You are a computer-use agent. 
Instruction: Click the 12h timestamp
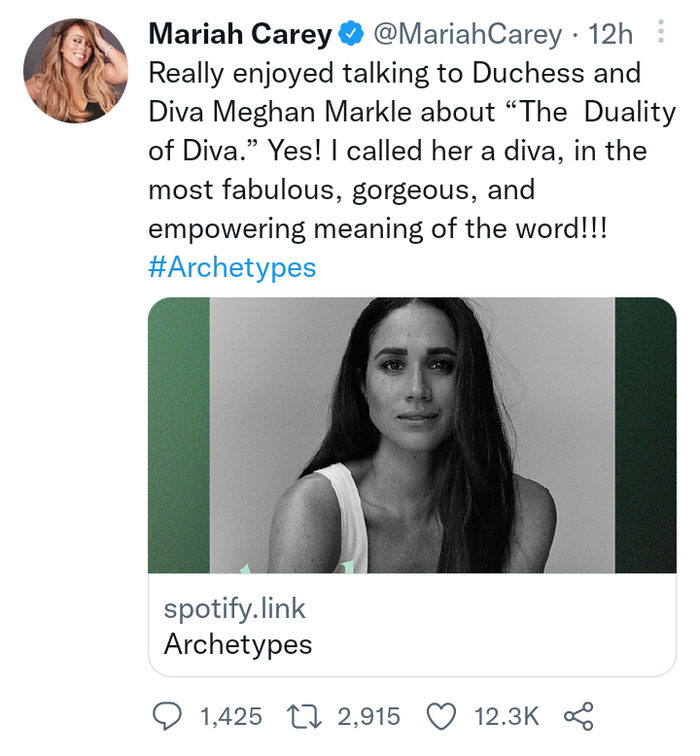[611, 36]
